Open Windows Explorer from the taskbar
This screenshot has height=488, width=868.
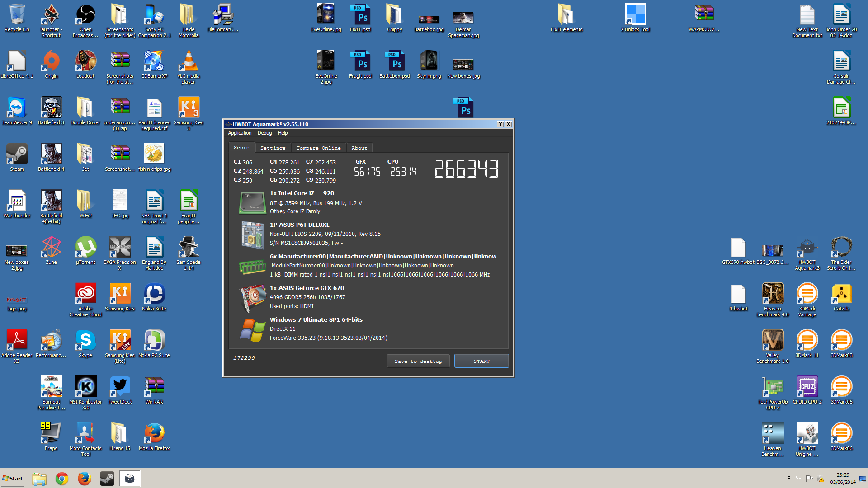(x=39, y=479)
